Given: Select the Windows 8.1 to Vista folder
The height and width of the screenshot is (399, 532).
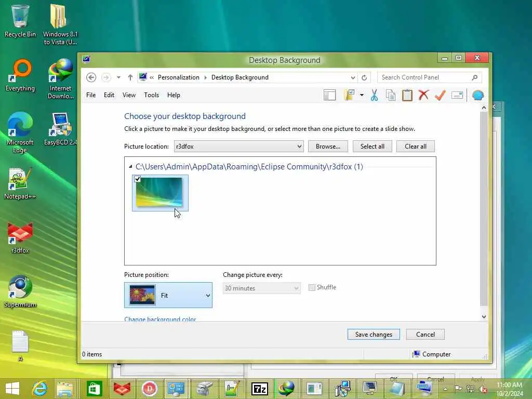Looking at the screenshot, I should coord(60,25).
